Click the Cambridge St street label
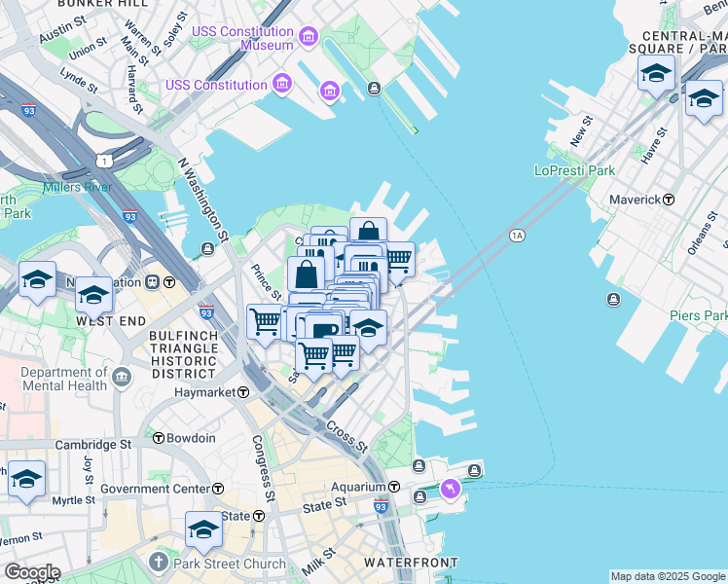 coord(93,445)
